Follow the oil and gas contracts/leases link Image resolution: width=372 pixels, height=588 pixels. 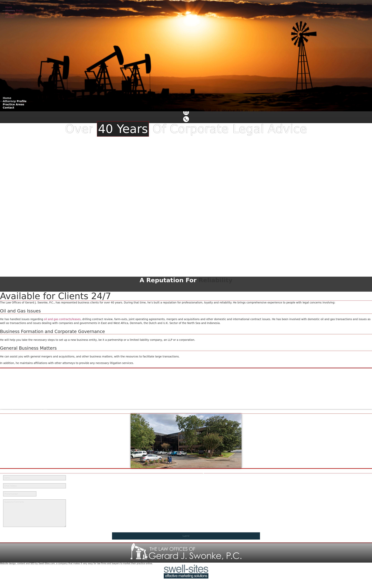(x=62, y=319)
